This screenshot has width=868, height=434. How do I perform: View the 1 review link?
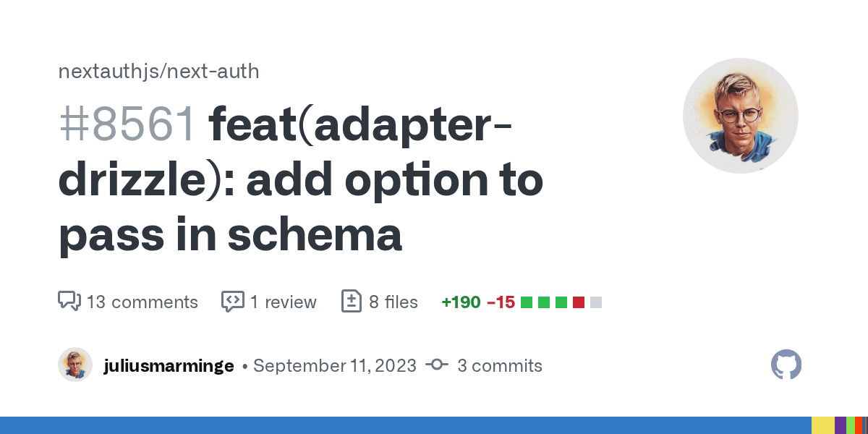283,302
